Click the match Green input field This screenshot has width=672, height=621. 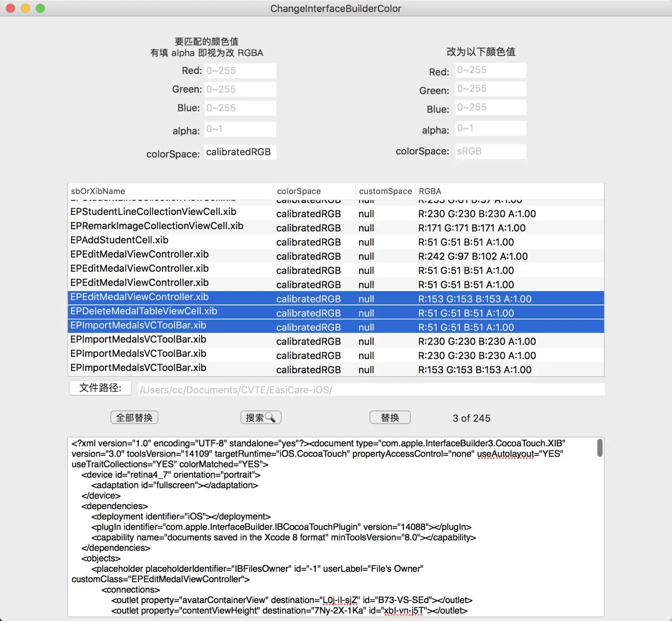(x=240, y=90)
